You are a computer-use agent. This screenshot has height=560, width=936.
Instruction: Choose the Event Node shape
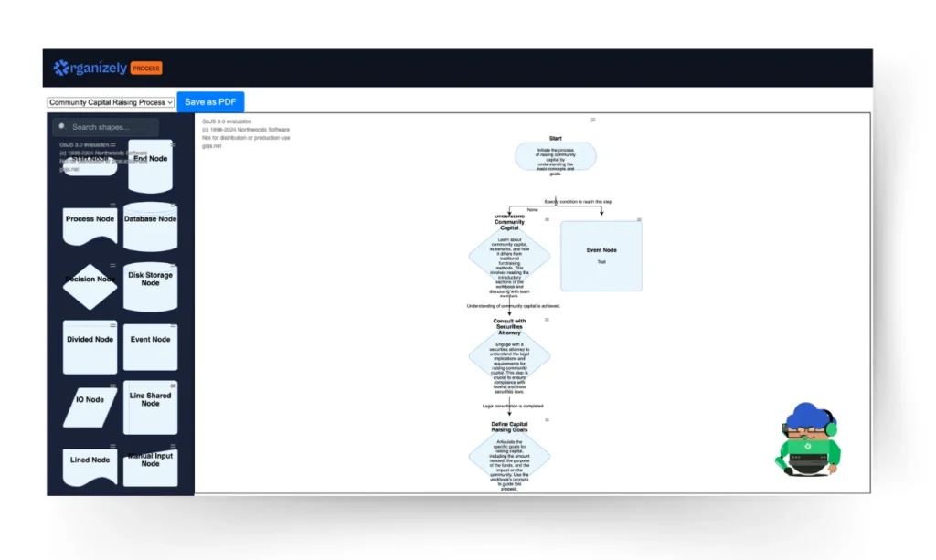click(x=150, y=345)
